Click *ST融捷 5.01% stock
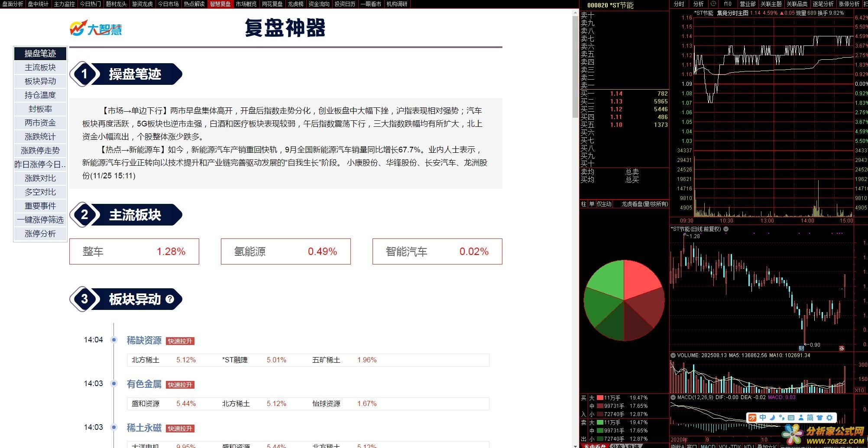This screenshot has height=448, width=868. point(254,360)
